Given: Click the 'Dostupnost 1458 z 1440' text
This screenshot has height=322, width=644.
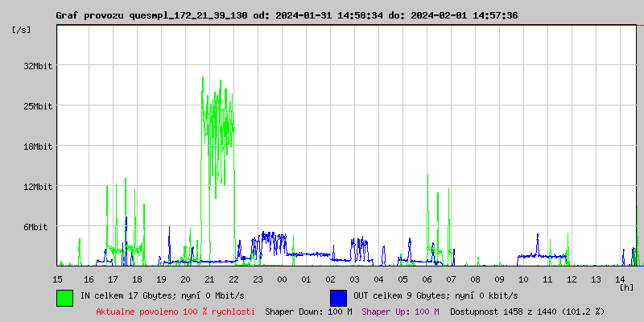Looking at the screenshot, I should click(x=526, y=311).
